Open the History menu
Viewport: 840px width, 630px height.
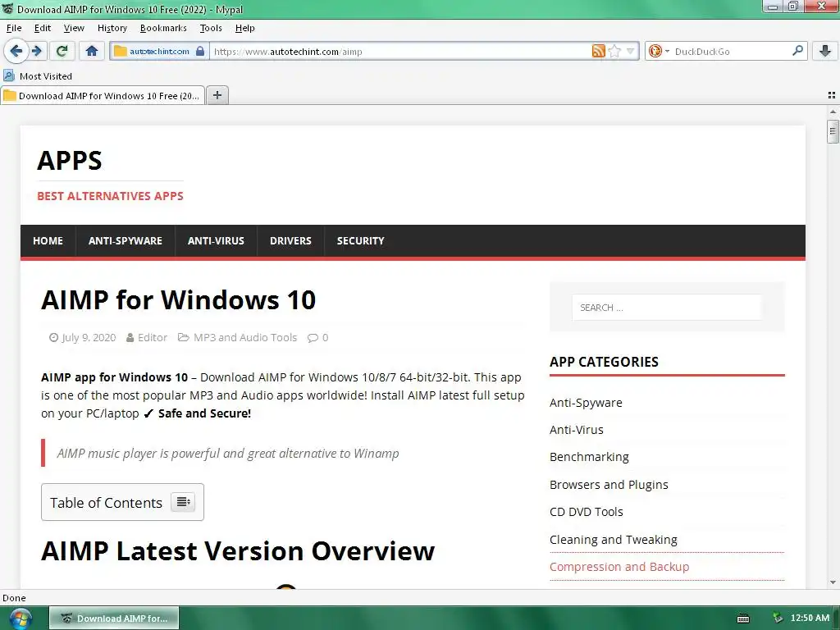pos(112,28)
